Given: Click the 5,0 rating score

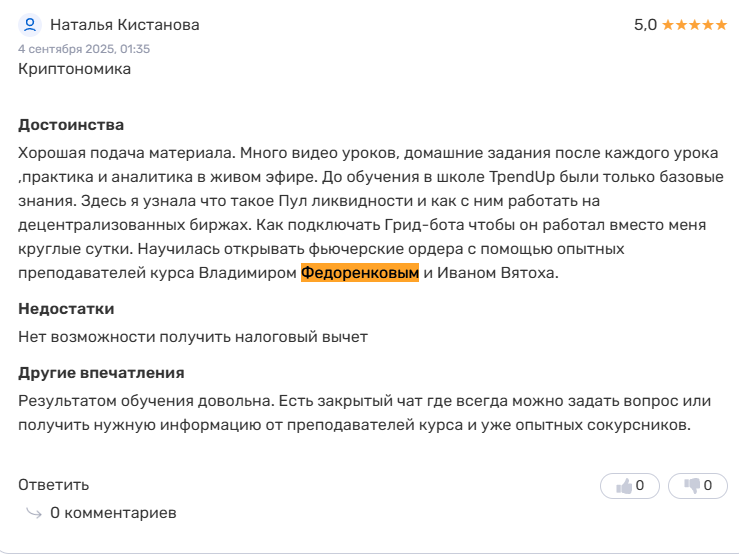Looking at the screenshot, I should (645, 25).
